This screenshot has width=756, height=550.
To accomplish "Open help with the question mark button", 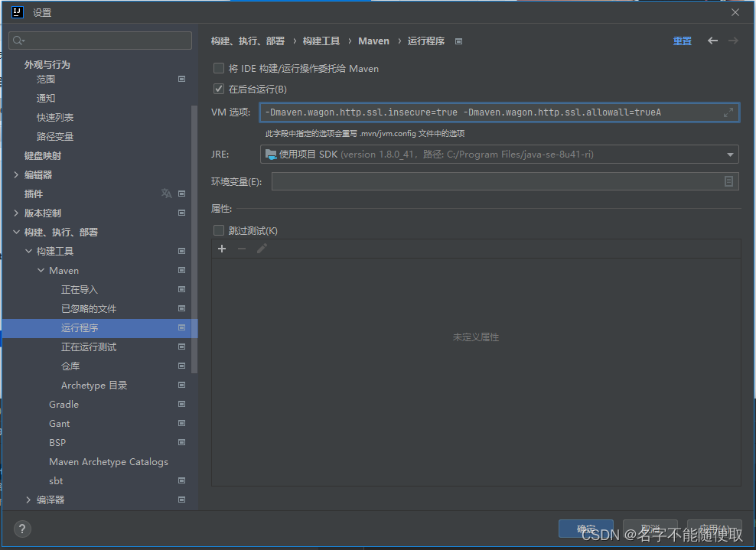I will pyautogui.click(x=22, y=529).
